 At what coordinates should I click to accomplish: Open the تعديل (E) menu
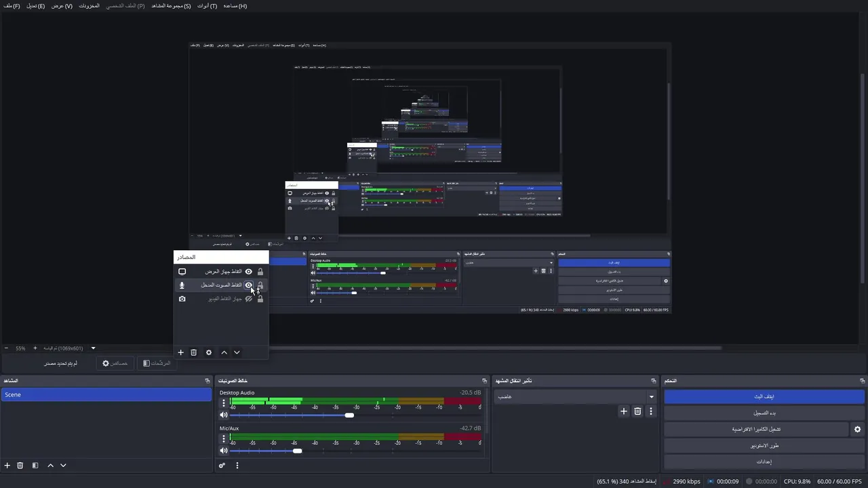(x=36, y=6)
